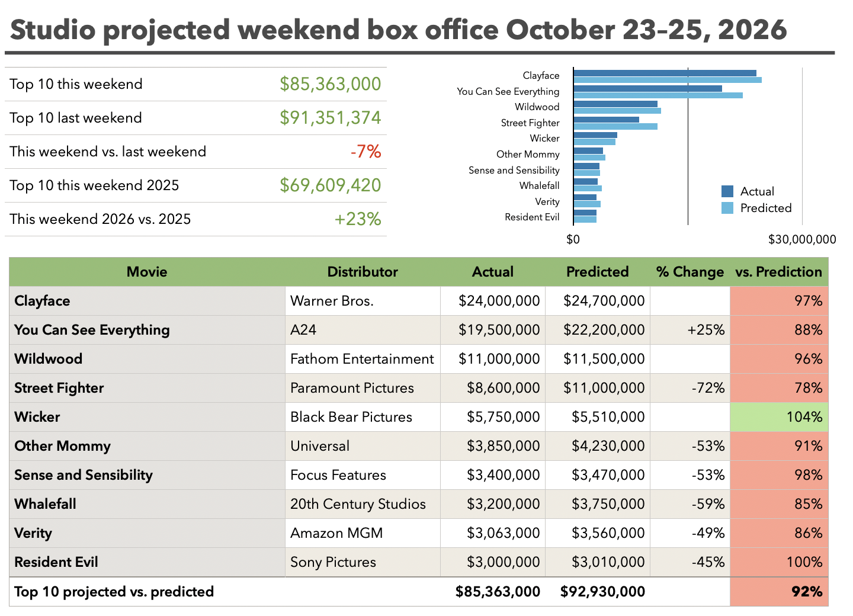Select the green +23% summary value

point(358,219)
